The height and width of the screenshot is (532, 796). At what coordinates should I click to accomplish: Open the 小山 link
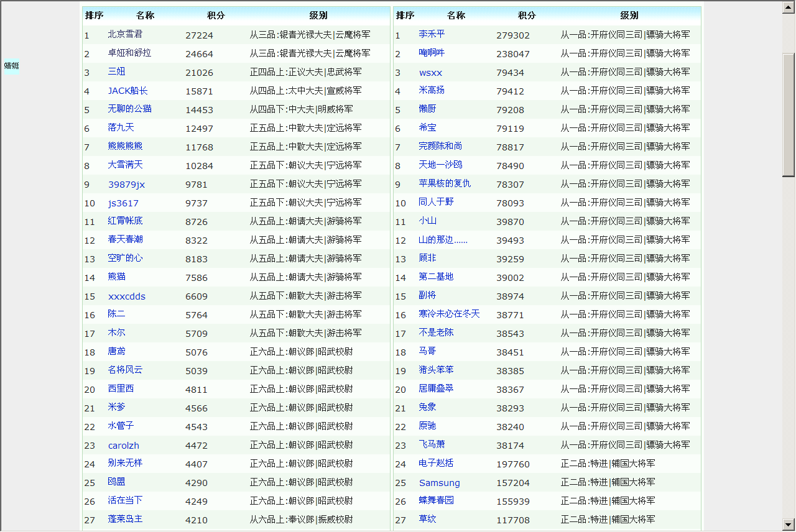click(x=428, y=221)
